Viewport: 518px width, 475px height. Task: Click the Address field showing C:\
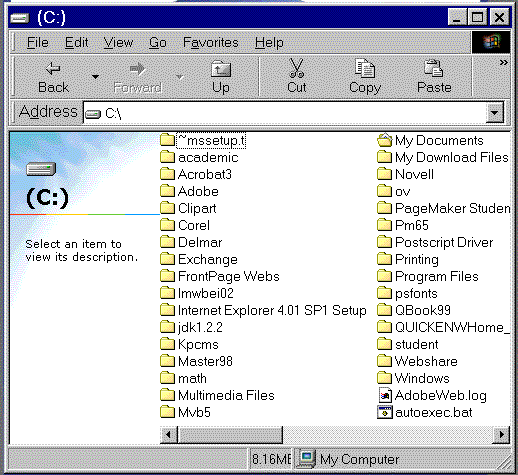[x=284, y=113]
